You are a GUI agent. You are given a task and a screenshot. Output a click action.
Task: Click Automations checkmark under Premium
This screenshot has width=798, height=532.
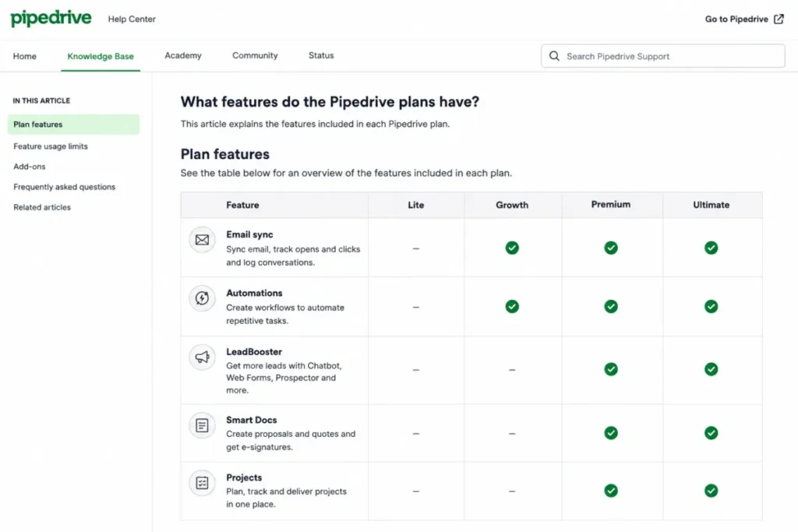click(x=611, y=307)
